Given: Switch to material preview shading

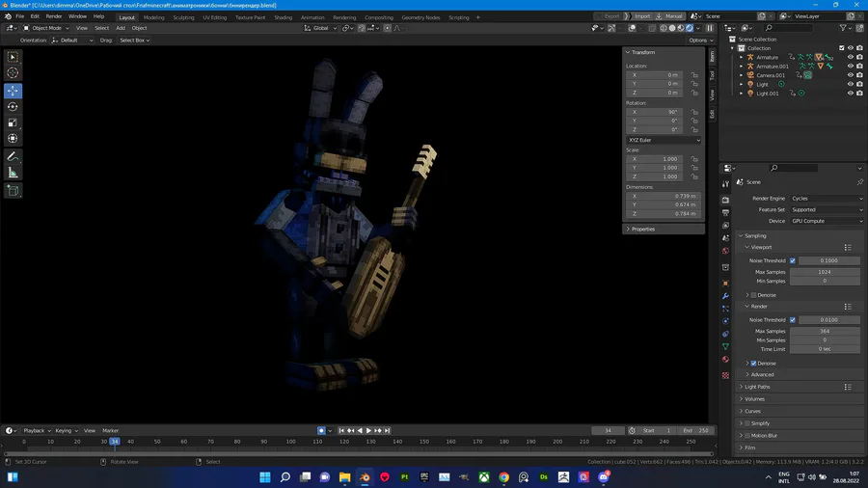Looking at the screenshot, I should tap(681, 28).
